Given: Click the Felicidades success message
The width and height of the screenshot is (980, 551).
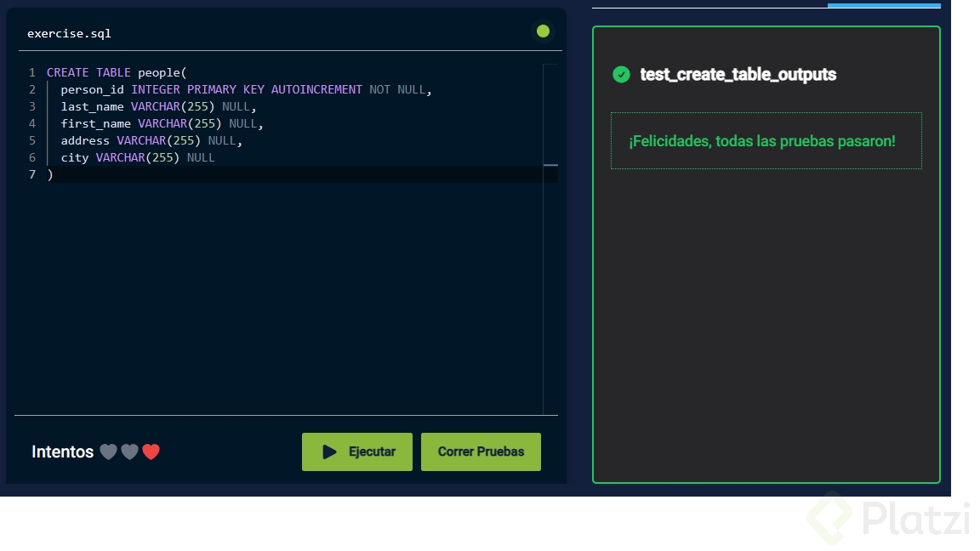Looking at the screenshot, I should tap(762, 141).
